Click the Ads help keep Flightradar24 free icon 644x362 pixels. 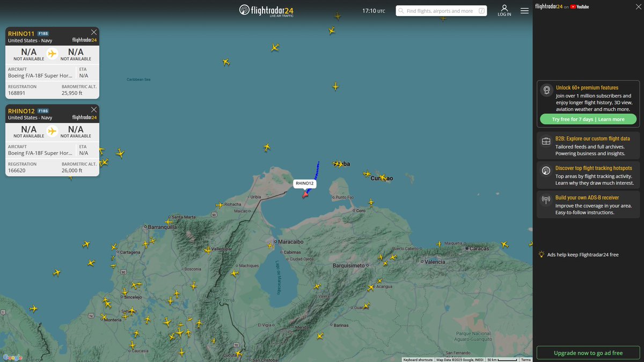pos(542,254)
